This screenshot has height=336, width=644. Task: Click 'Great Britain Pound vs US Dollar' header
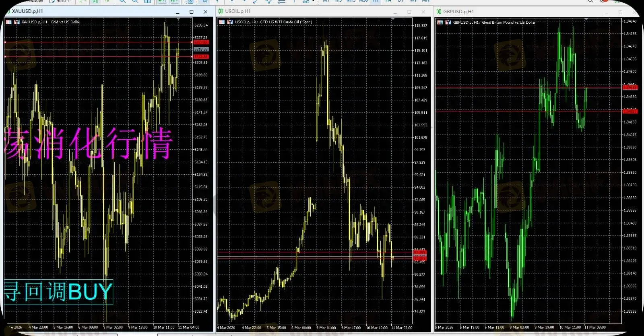tap(509, 23)
